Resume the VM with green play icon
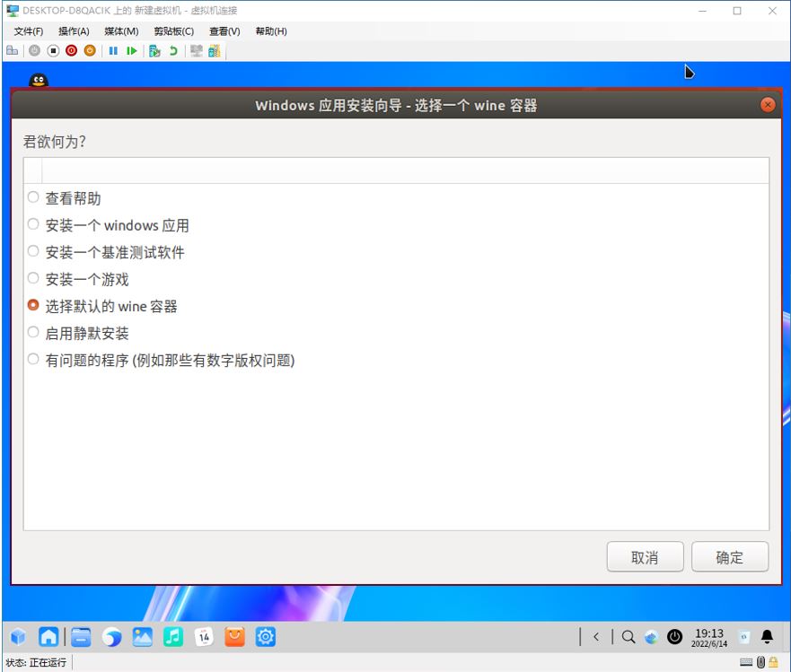 point(131,51)
